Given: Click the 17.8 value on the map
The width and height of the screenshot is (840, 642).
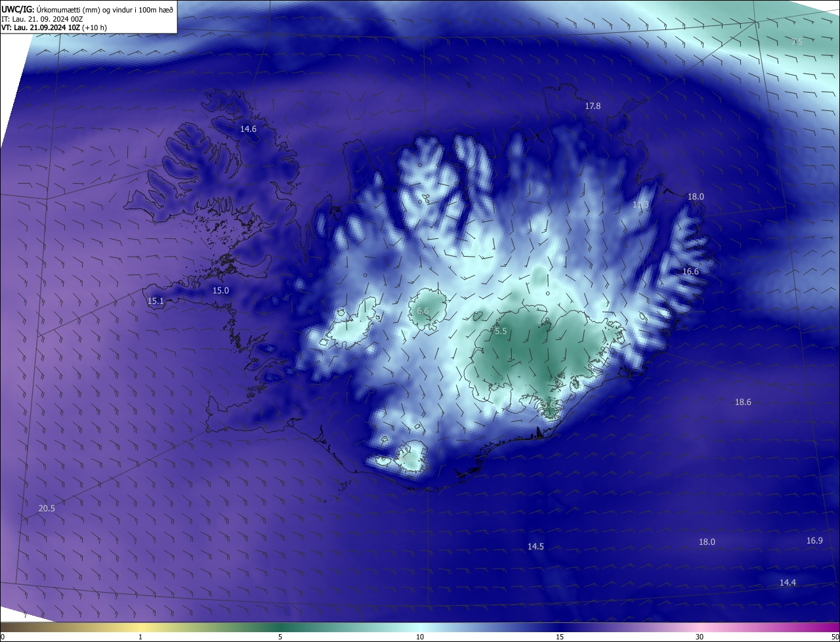Looking at the screenshot, I should click(x=593, y=106).
